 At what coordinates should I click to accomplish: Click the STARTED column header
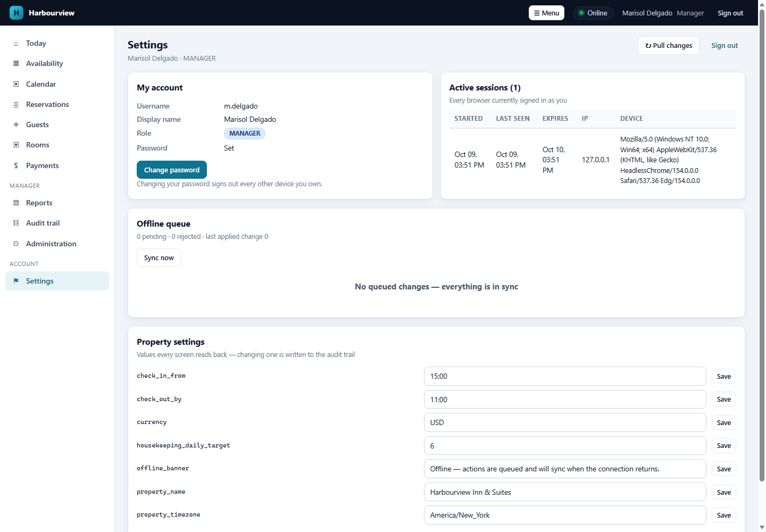click(x=469, y=119)
